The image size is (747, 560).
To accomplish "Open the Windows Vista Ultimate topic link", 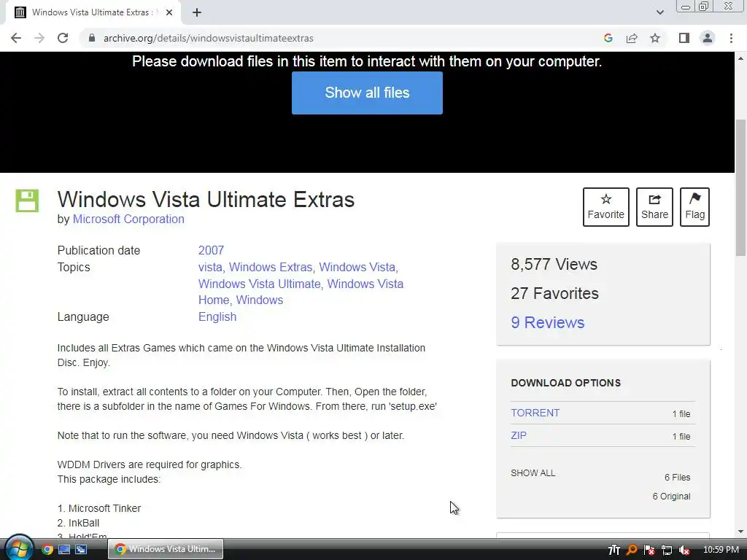I will (x=259, y=284).
